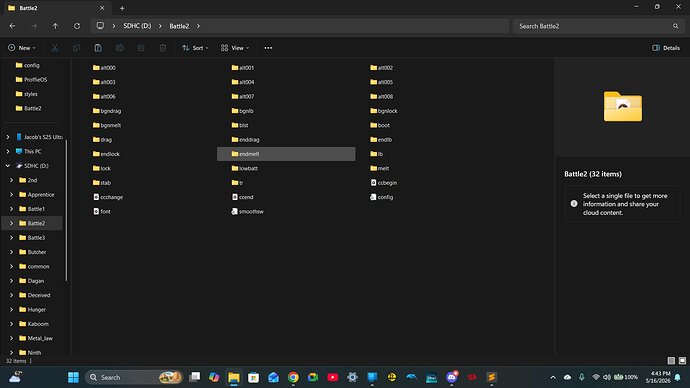
Task: Open the weather widget on taskbar
Action: point(15,377)
